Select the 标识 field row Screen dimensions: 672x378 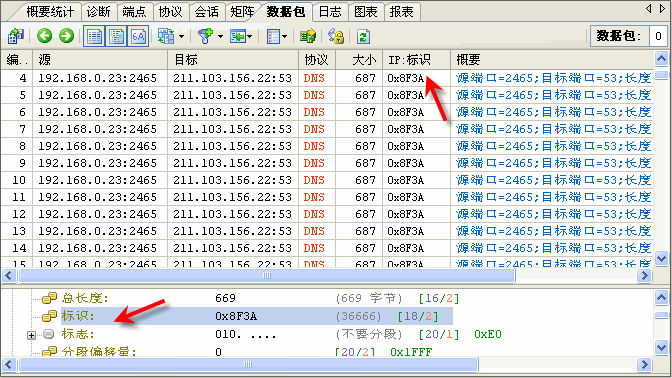[256, 316]
